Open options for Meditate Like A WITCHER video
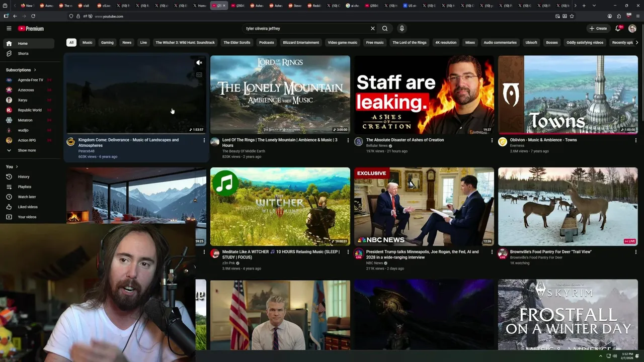 tap(348, 252)
